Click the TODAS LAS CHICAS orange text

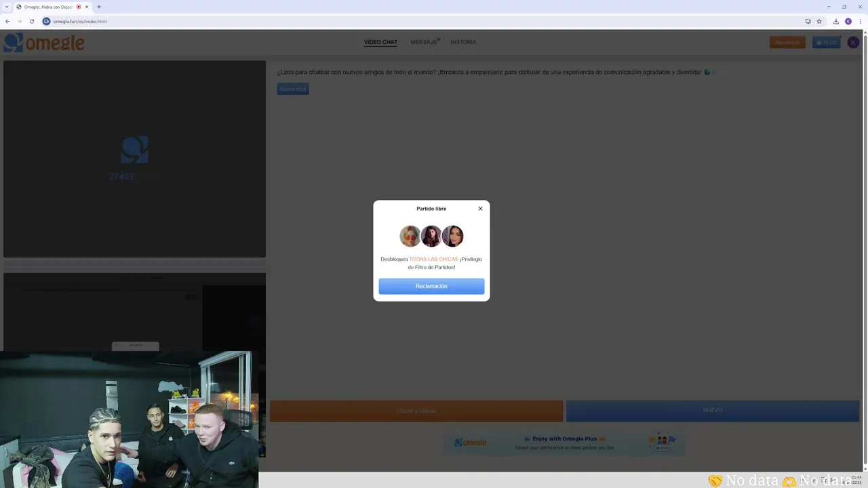click(x=433, y=259)
